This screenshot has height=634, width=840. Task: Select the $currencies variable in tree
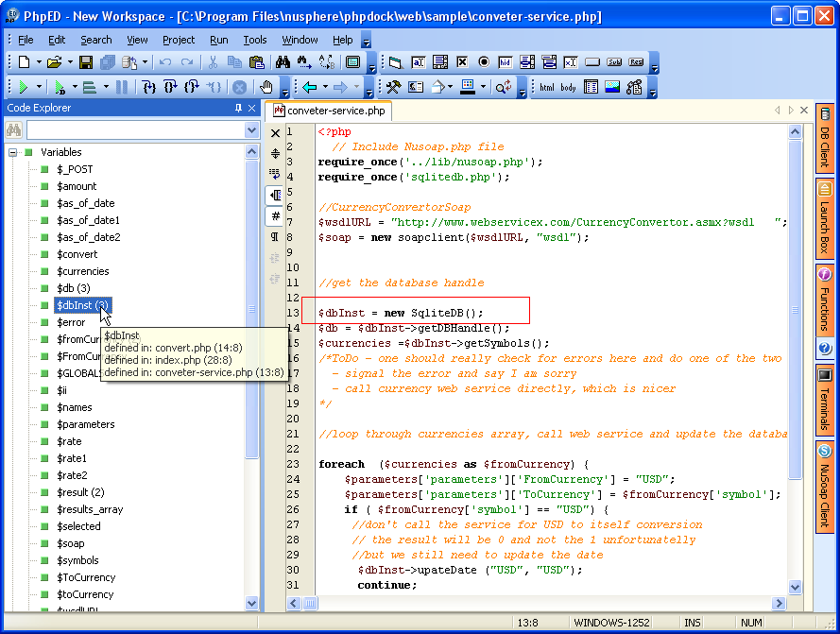click(x=82, y=271)
